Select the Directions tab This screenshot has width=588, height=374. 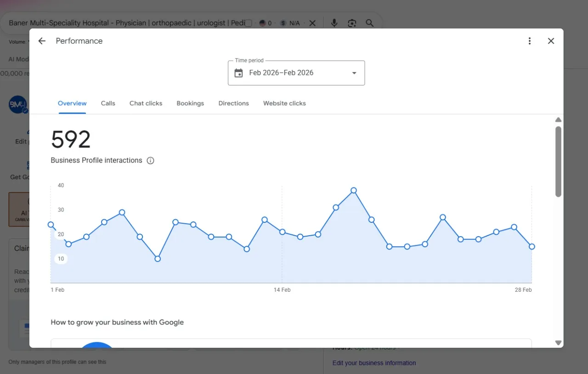pyautogui.click(x=233, y=103)
